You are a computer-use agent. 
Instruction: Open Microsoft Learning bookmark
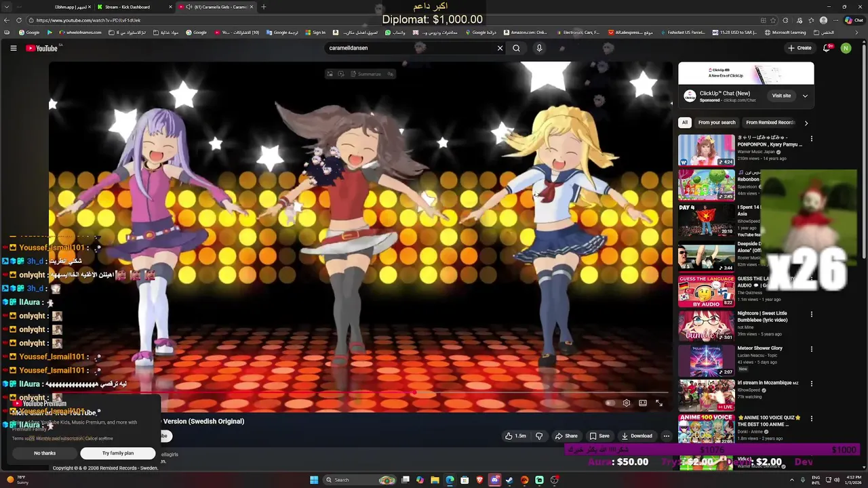(x=785, y=33)
